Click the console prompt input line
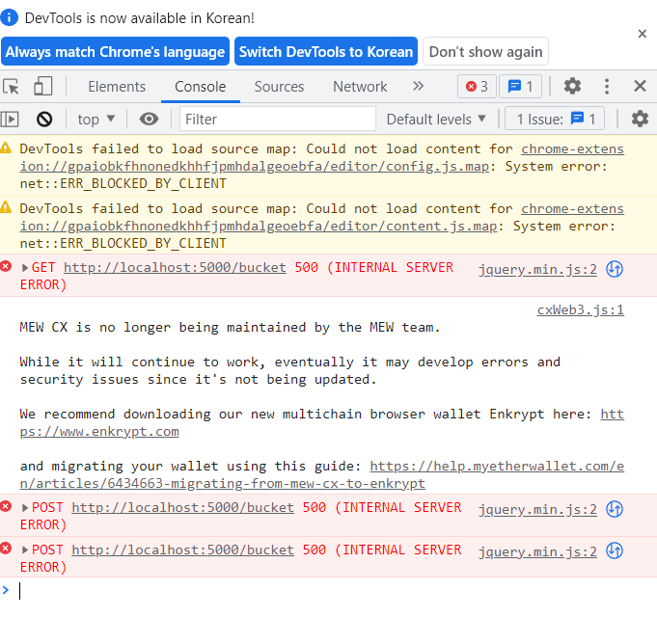Screen dimensions: 657x644 [335, 591]
